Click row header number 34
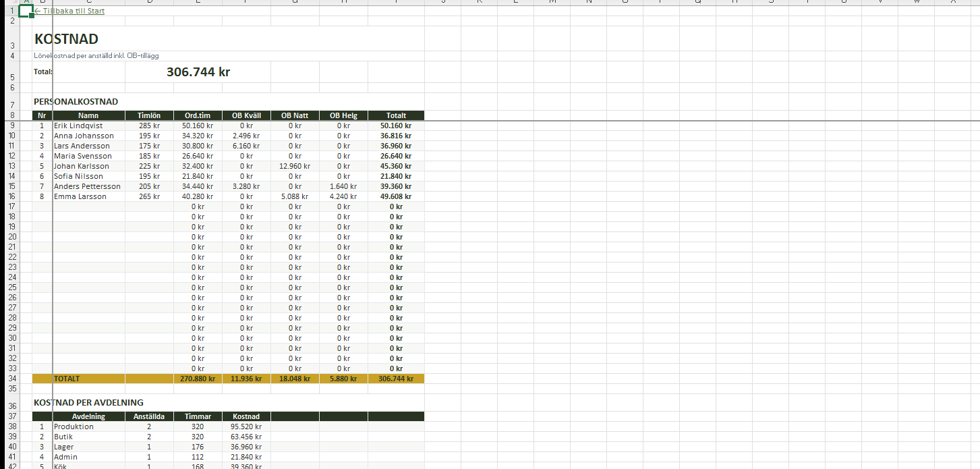This screenshot has width=980, height=469. click(x=12, y=379)
